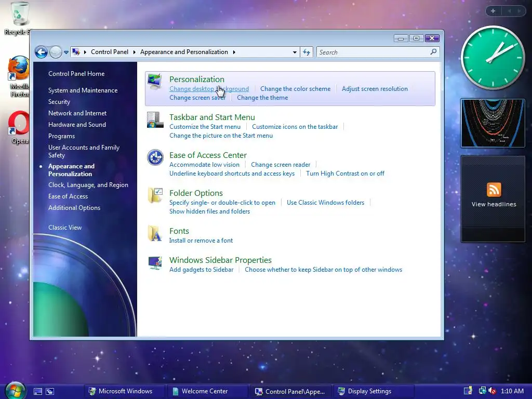Open the recent pages dropdown arrow

point(66,52)
